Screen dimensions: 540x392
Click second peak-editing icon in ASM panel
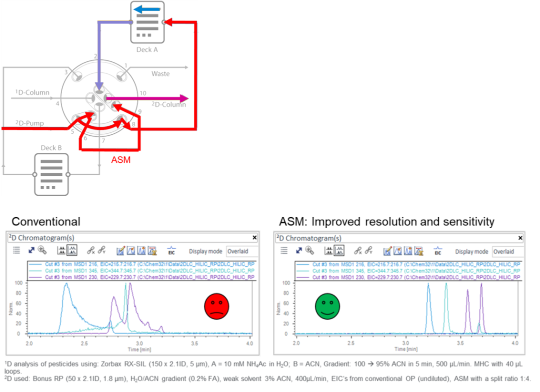click(x=398, y=251)
